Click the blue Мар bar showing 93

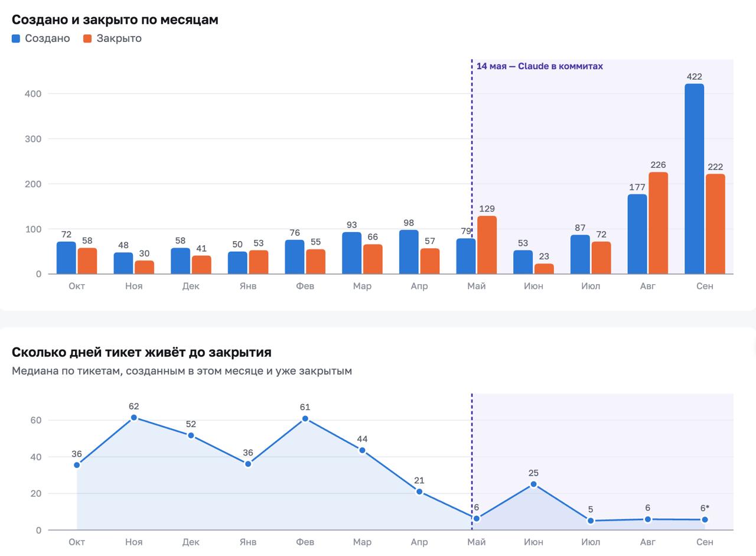click(x=351, y=253)
